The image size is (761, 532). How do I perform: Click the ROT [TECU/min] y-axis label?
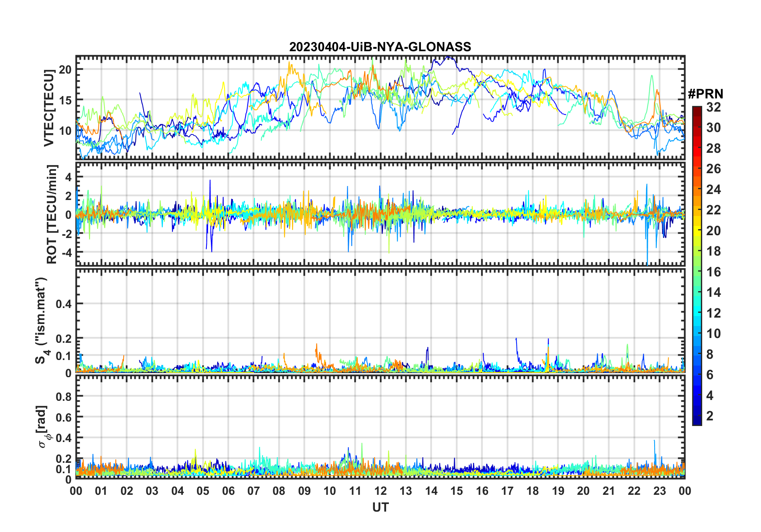tap(52, 214)
